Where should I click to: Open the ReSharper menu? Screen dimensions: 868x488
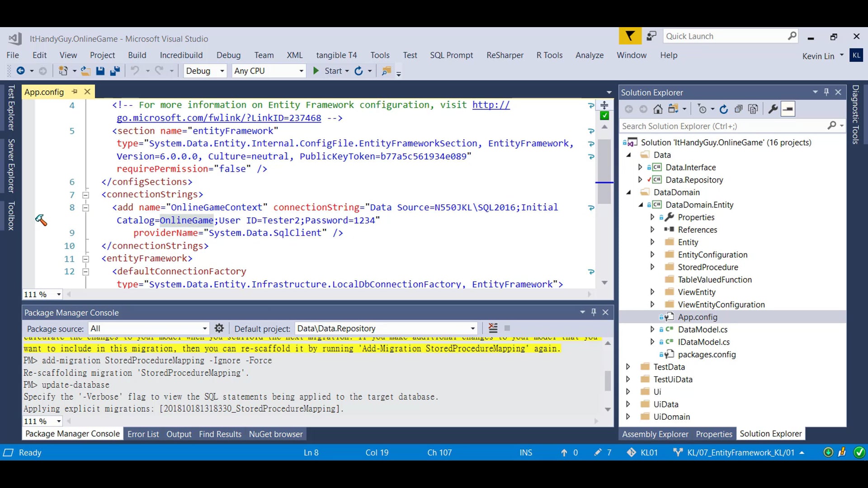point(505,55)
